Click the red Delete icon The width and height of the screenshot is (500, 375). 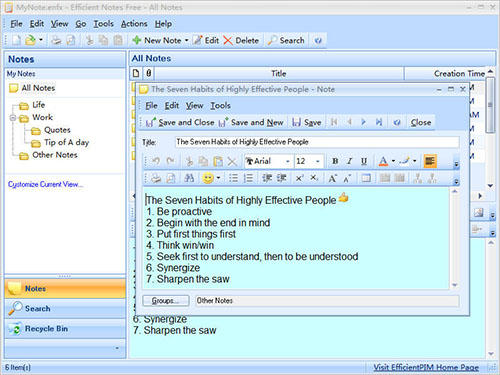pos(228,40)
